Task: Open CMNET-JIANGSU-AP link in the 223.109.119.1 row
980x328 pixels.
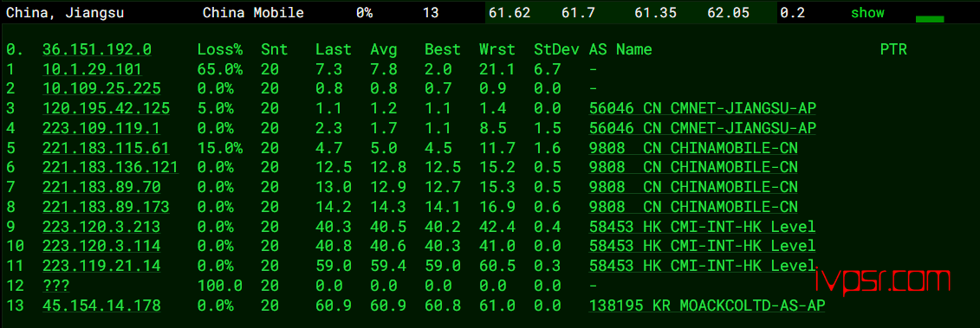Action: click(703, 128)
